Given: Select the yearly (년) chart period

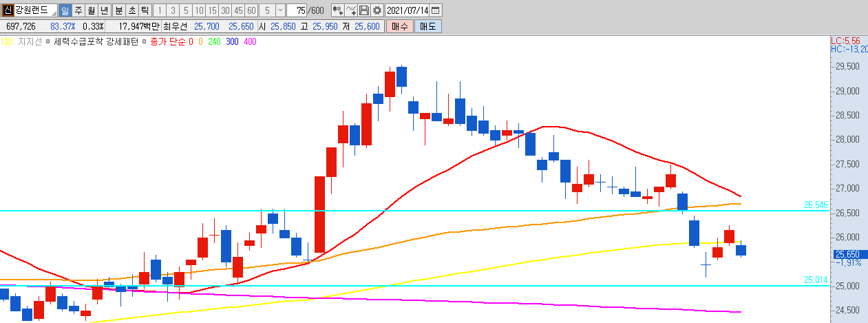Looking at the screenshot, I should (104, 10).
